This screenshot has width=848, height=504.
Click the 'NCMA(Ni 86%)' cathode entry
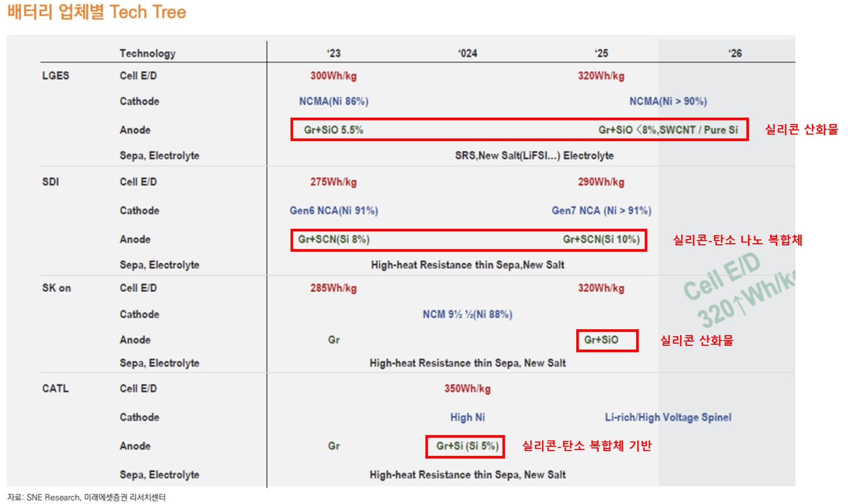pyautogui.click(x=334, y=102)
